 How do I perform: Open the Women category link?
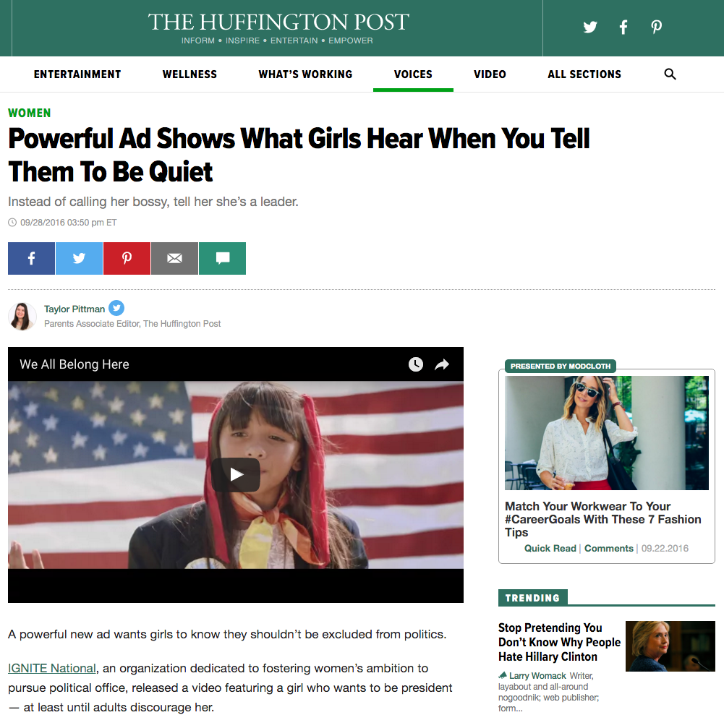(x=29, y=113)
